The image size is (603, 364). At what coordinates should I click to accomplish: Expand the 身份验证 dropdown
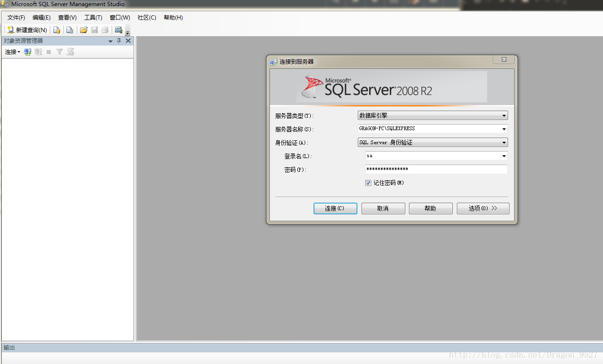(x=504, y=142)
